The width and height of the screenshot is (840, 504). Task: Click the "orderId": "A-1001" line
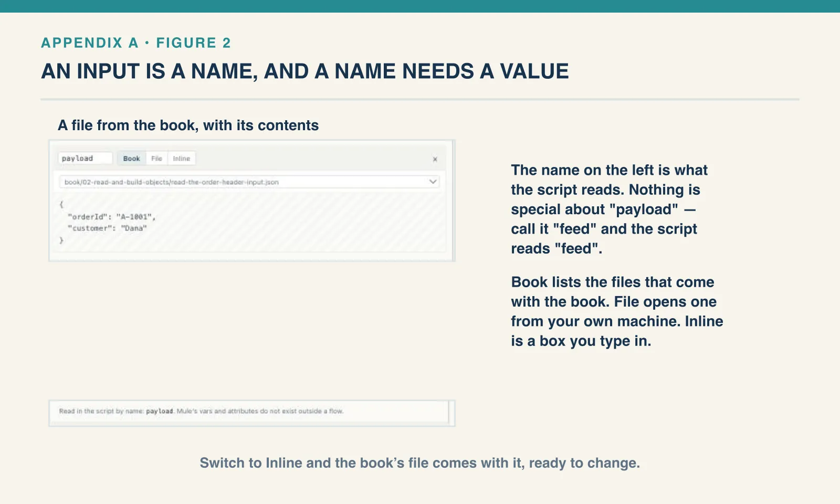112,216
